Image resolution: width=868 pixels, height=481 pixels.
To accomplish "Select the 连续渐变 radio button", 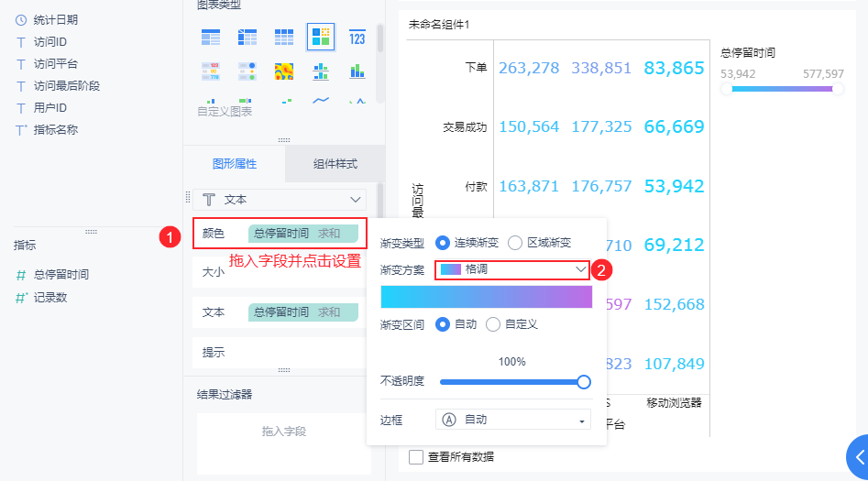I will (443, 243).
